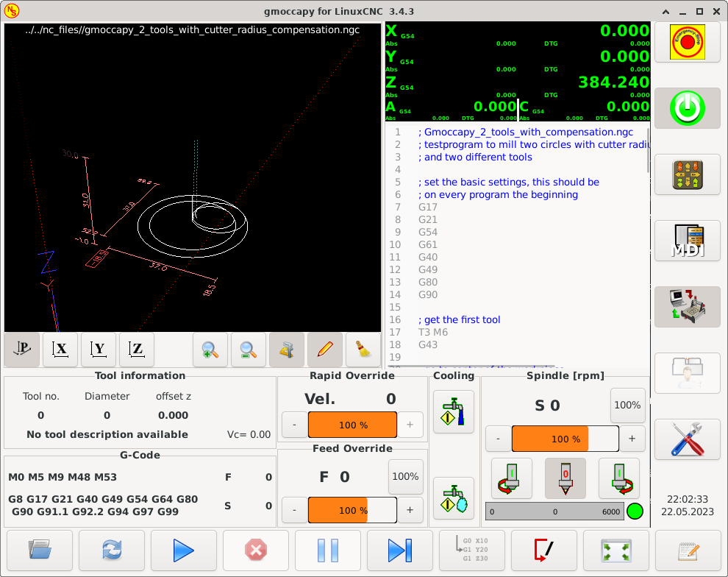The image size is (728, 577).
Task: Set preview to X axis view
Action: click(x=61, y=350)
